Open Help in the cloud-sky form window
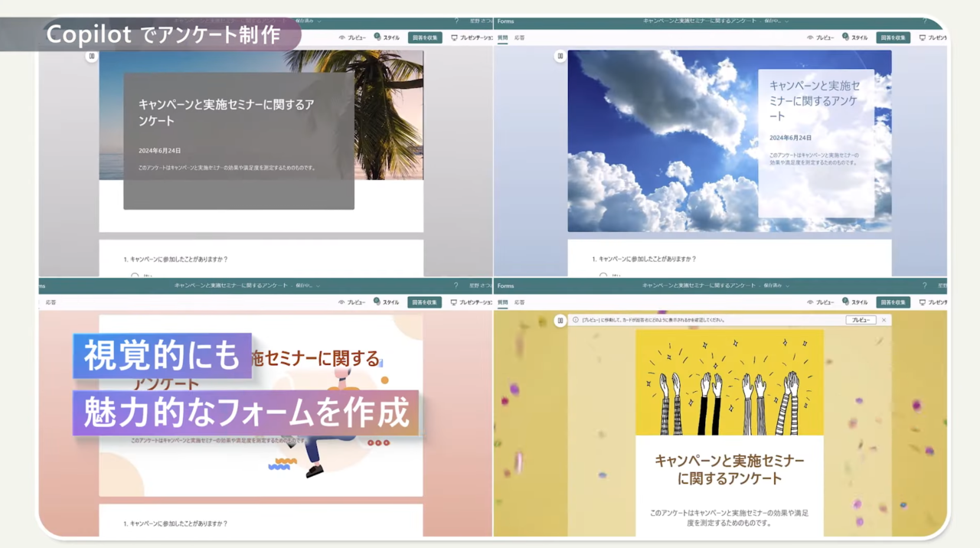 pyautogui.click(x=924, y=21)
